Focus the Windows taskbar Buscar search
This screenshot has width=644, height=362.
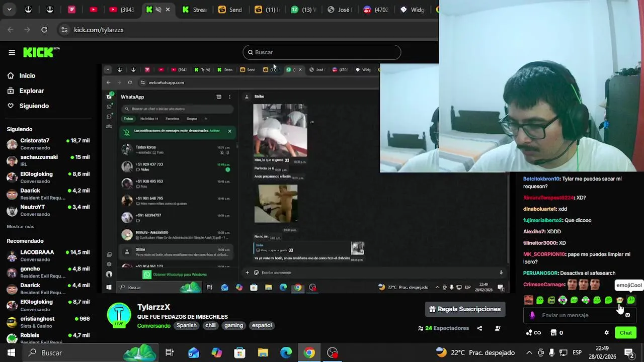[91, 353]
